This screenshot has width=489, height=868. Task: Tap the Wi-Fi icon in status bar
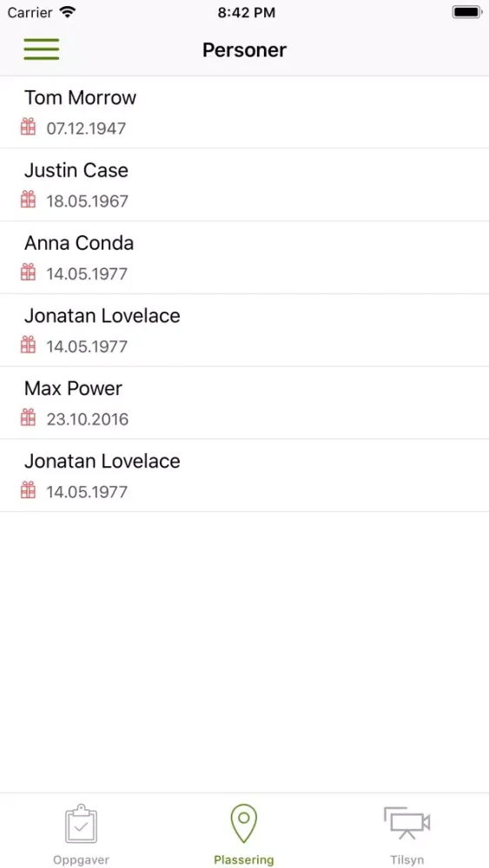68,12
